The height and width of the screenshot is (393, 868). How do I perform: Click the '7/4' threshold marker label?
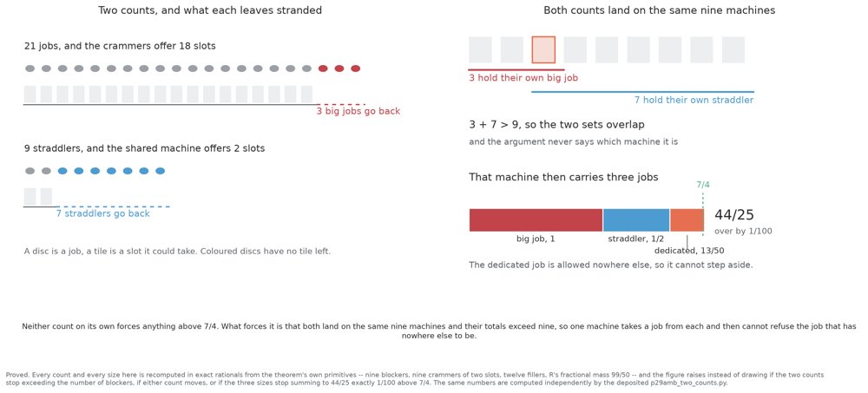pos(702,184)
